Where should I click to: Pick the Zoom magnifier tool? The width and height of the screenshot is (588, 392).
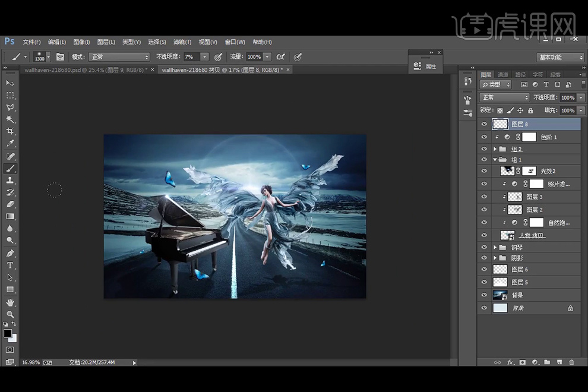pos(10,314)
